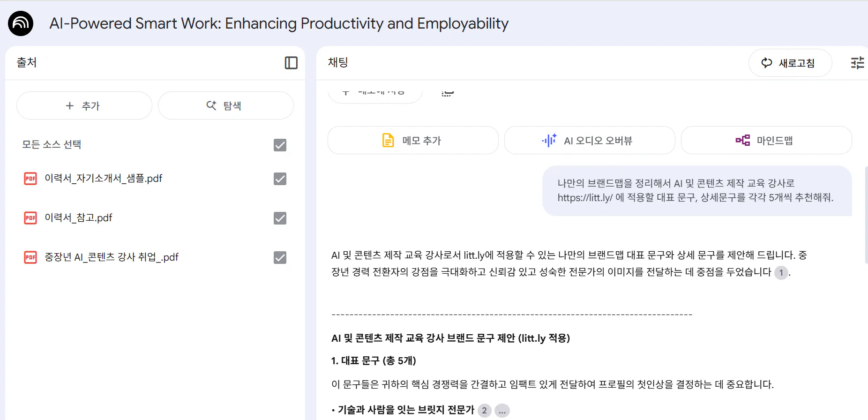Click the 추가 add source button
The width and height of the screenshot is (868, 420).
click(84, 105)
